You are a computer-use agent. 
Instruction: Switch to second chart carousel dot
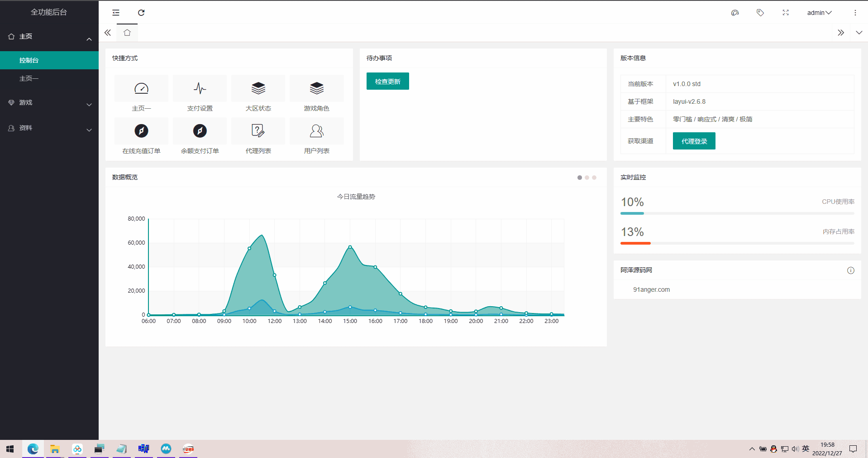(x=587, y=178)
